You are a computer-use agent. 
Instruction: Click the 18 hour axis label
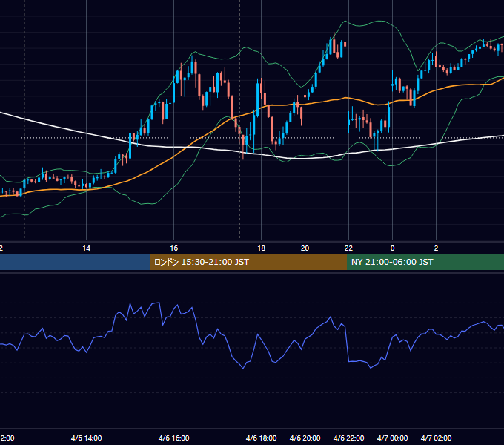point(262,248)
